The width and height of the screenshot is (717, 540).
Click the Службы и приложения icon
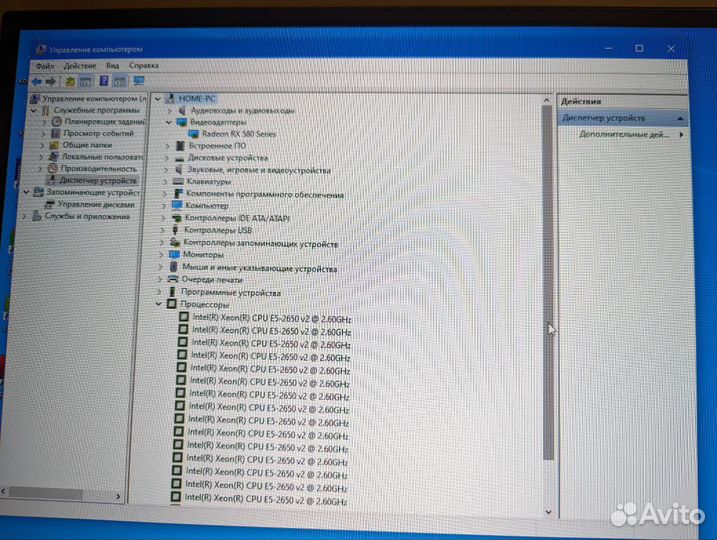pyautogui.click(x=37, y=216)
